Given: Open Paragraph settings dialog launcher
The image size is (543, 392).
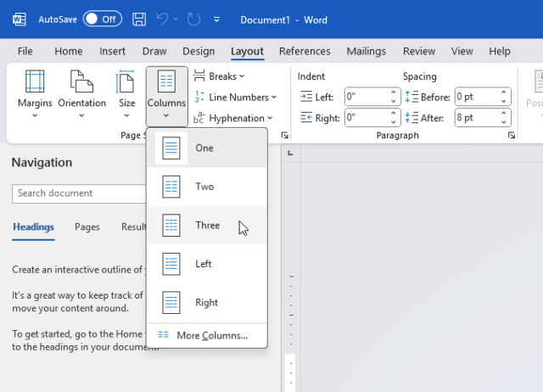Looking at the screenshot, I should pos(512,136).
